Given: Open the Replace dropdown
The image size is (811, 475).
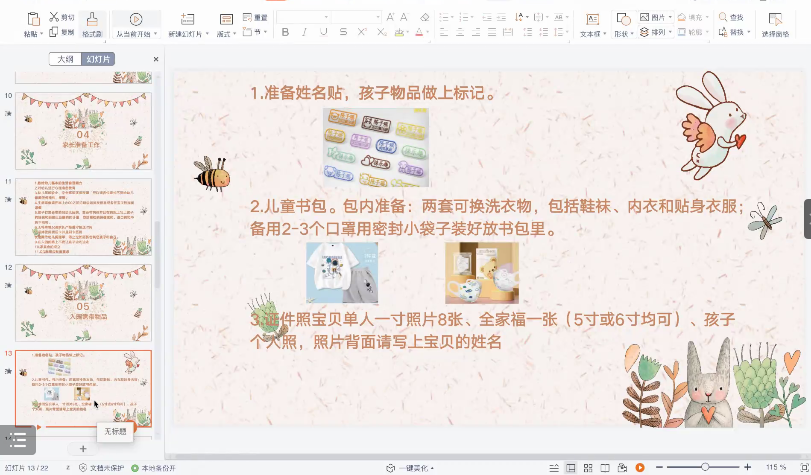Looking at the screenshot, I should pos(734,32).
